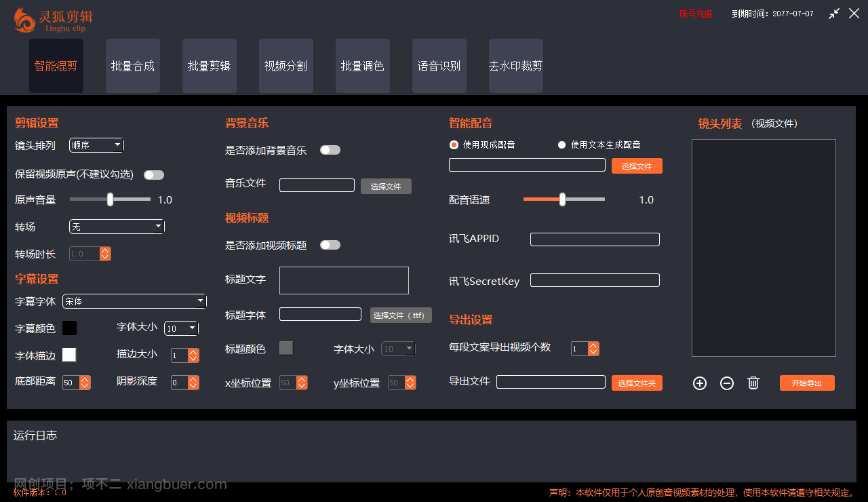Open the 字幕字体 dropdown showing 宋体

coord(134,301)
